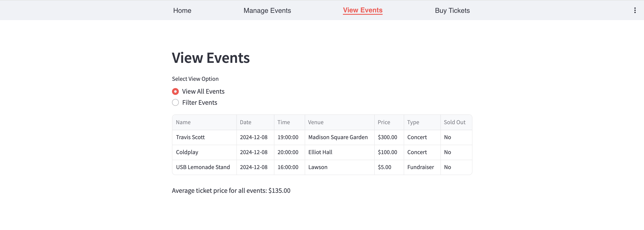Image resolution: width=644 pixels, height=230 pixels.
Task: Open the three-dot options menu
Action: coord(635,10)
